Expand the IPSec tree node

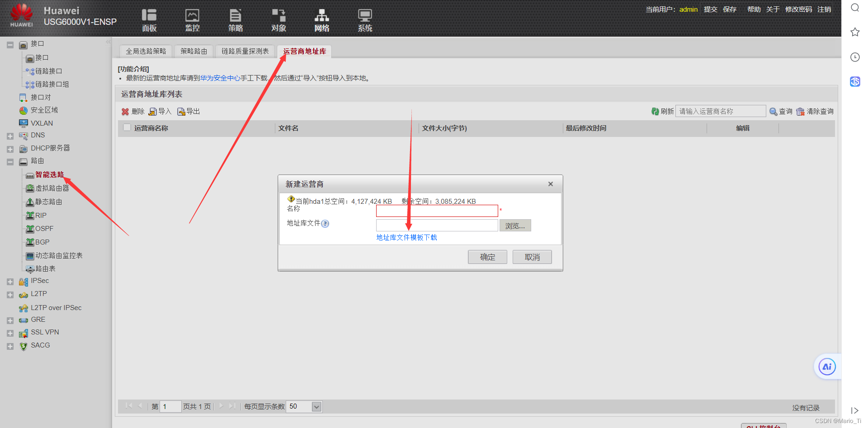click(x=10, y=282)
